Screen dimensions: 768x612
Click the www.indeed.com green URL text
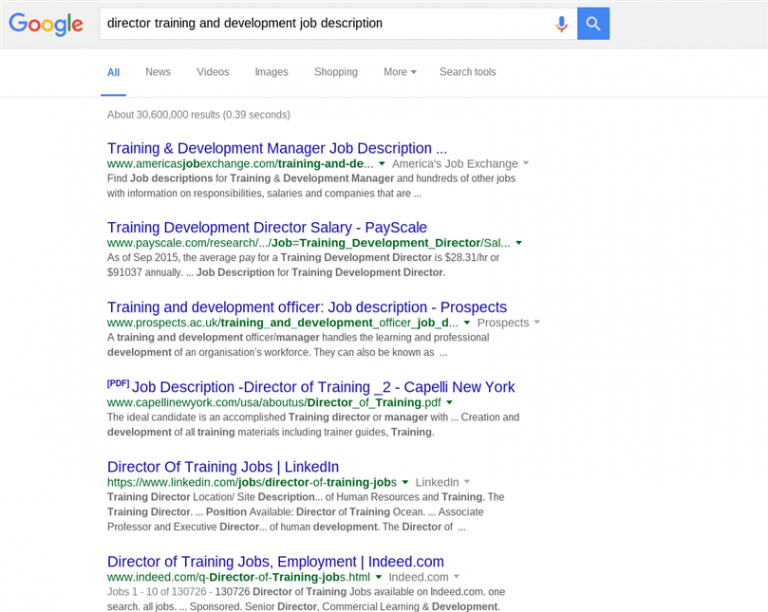(x=239, y=577)
